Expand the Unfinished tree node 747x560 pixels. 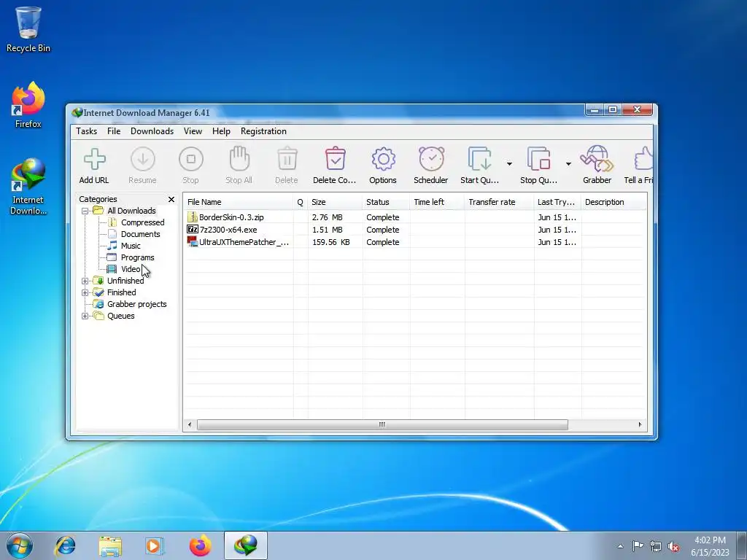85,281
